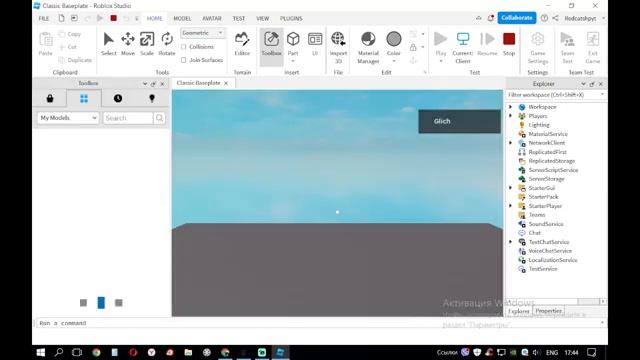Click the Toolbox search field
Viewport: 640px width, 360px height.
[128, 118]
